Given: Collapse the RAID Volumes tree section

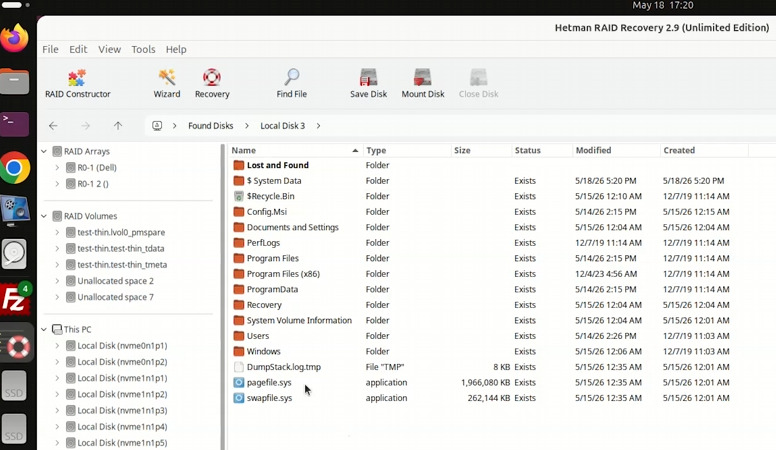Looking at the screenshot, I should pyautogui.click(x=44, y=216).
